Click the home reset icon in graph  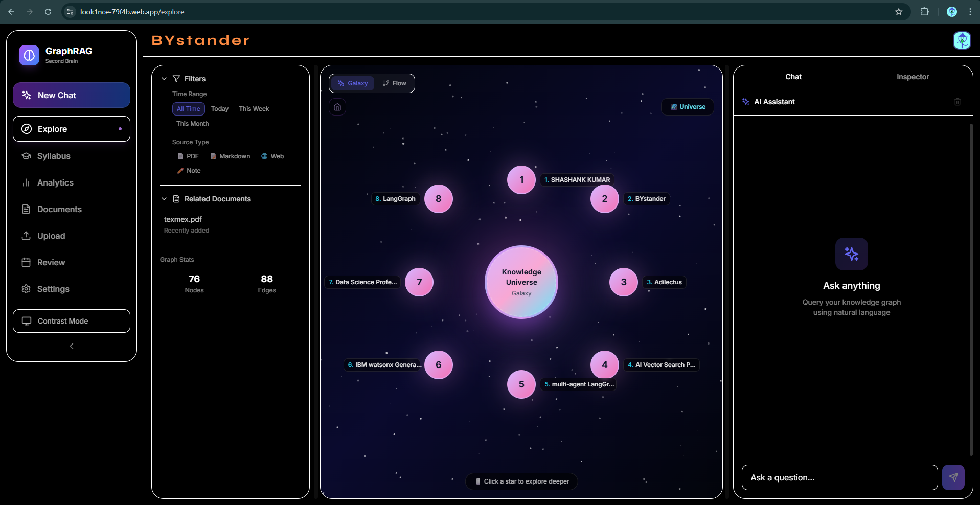337,107
